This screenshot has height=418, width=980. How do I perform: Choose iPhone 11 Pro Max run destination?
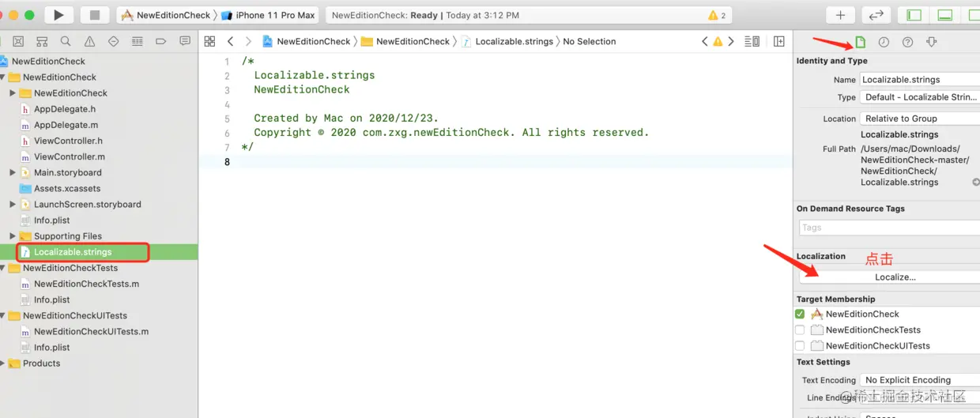click(x=269, y=15)
